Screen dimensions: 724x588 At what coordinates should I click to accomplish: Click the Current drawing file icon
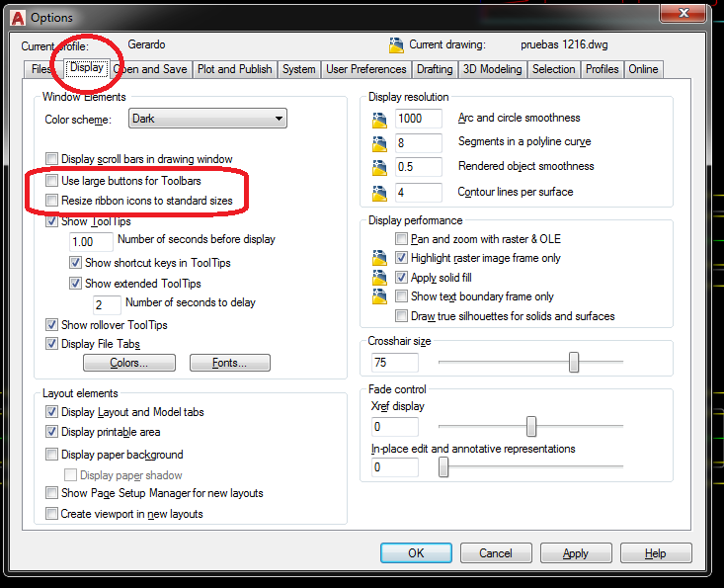pyautogui.click(x=396, y=44)
